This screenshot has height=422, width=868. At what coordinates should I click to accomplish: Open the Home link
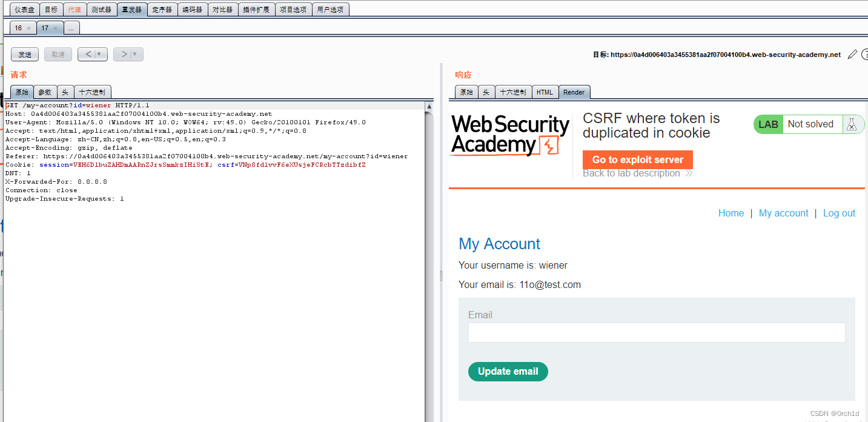(x=731, y=213)
